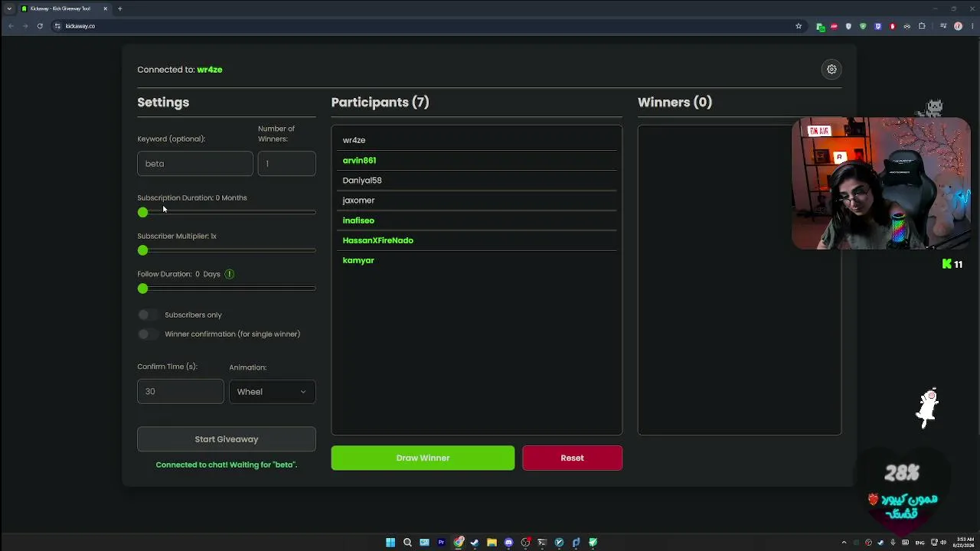Click the microphone tray icon
Viewport: 980px width, 551px height.
coord(893,543)
